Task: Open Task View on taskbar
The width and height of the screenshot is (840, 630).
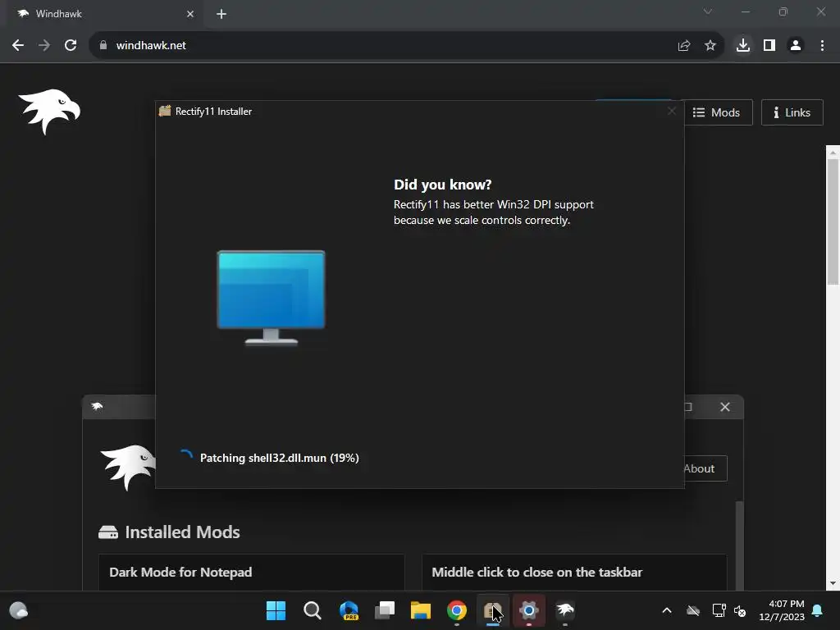Action: (x=385, y=610)
